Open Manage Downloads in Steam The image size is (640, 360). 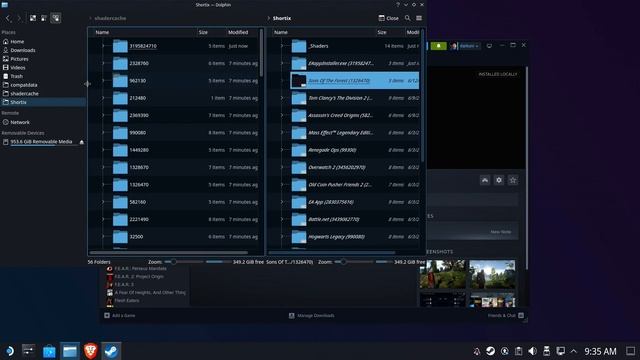pyautogui.click(x=312, y=316)
